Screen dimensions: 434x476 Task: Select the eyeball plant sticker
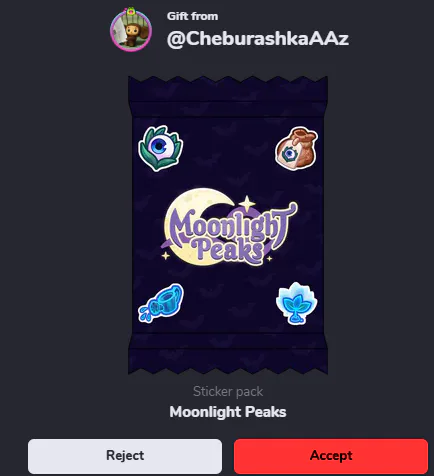161,148
